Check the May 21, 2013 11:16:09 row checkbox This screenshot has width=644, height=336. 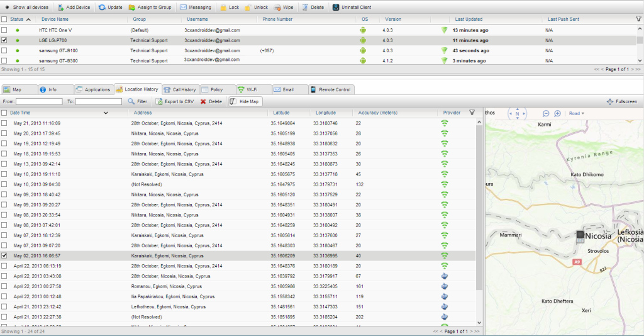(x=4, y=123)
